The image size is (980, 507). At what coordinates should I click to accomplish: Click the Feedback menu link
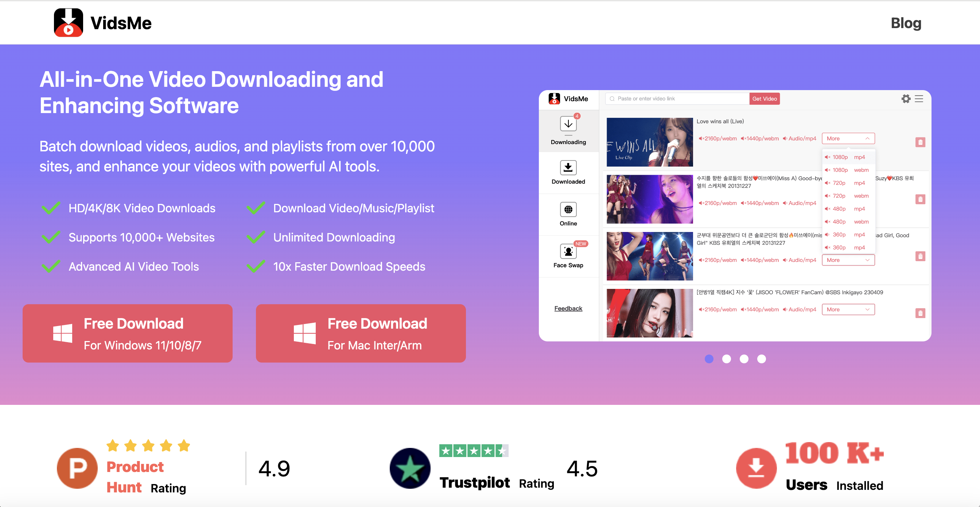pyautogui.click(x=568, y=309)
